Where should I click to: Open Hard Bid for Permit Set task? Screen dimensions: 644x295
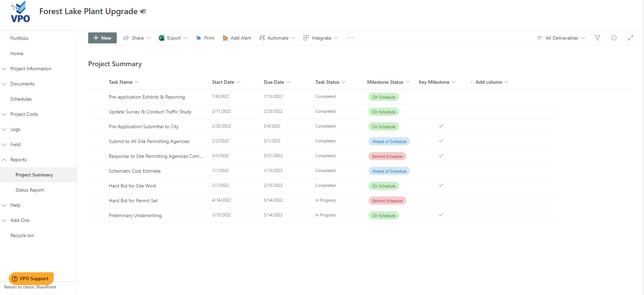click(133, 201)
